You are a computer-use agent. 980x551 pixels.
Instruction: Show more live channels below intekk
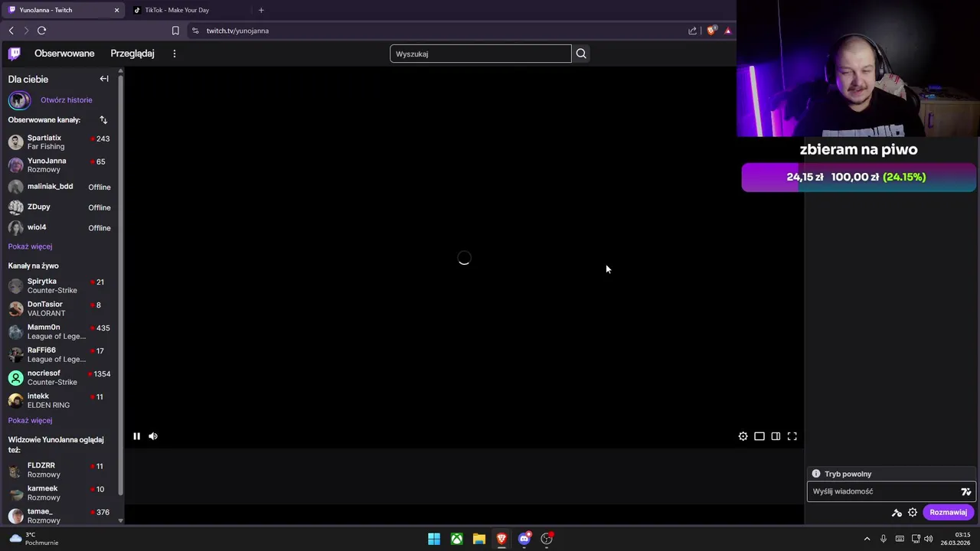click(x=30, y=420)
